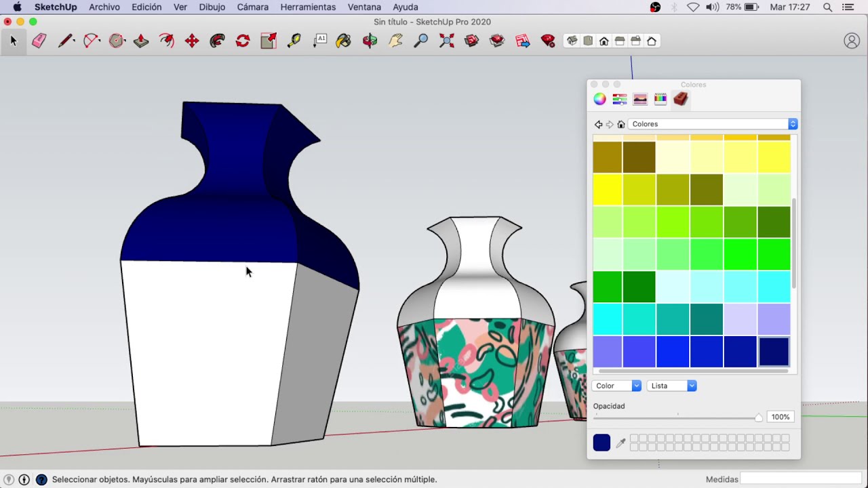Open the Ver menu
The width and height of the screenshot is (868, 488).
(180, 7)
